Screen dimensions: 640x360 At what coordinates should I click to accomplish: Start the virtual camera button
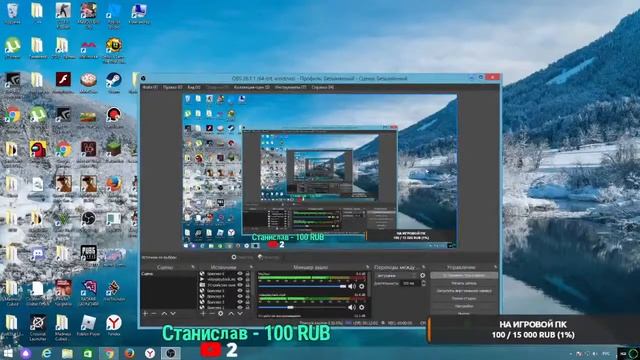point(464,291)
